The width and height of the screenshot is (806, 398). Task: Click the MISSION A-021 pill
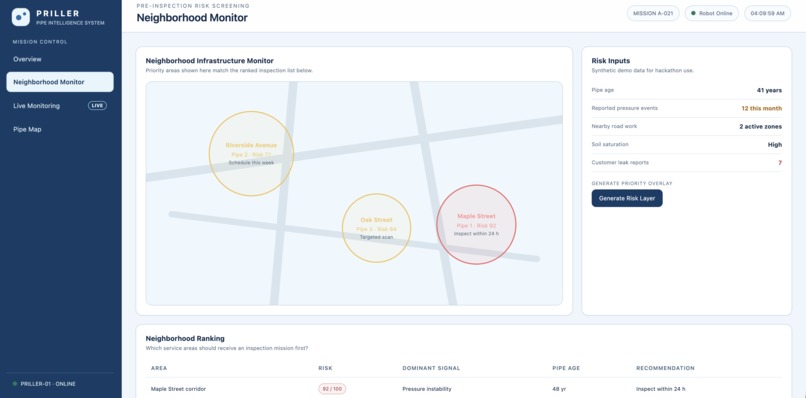click(653, 13)
